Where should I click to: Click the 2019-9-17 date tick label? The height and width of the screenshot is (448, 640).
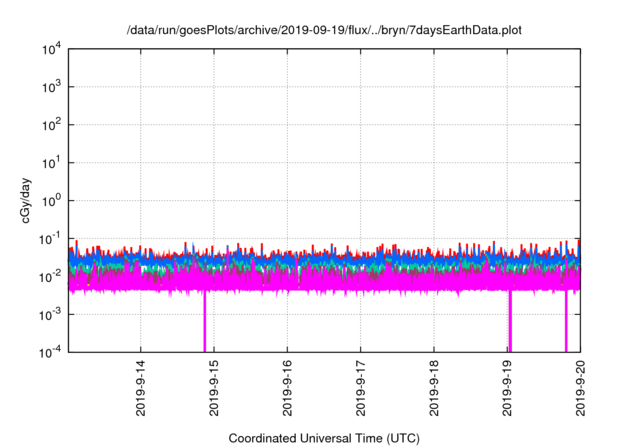(360, 388)
